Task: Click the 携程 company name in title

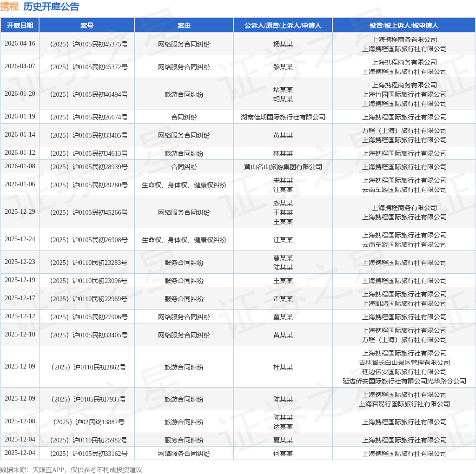Action: click(9, 7)
